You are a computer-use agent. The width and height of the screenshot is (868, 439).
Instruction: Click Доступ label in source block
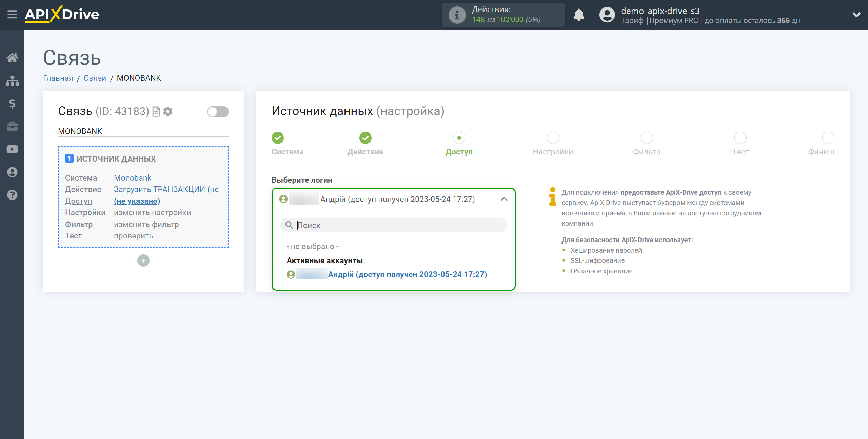79,201
